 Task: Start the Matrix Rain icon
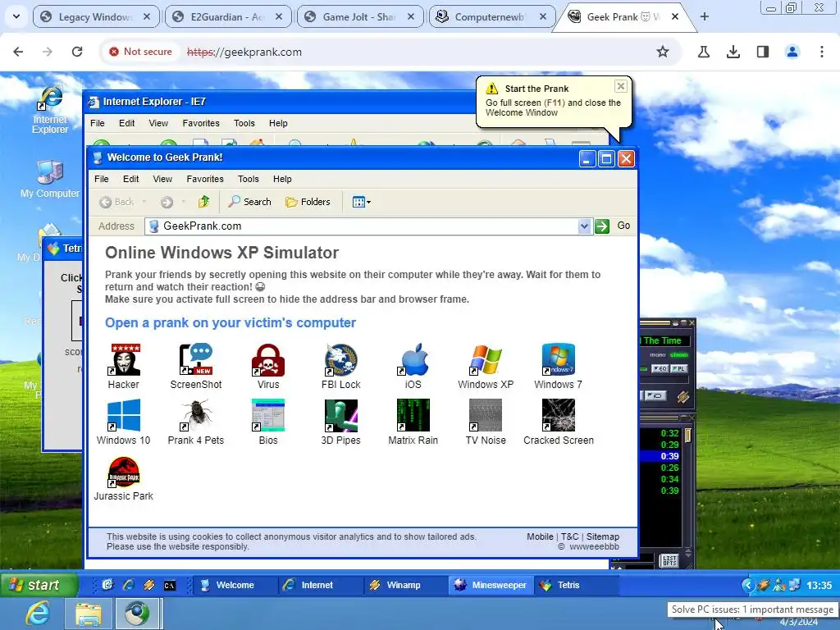point(413,416)
